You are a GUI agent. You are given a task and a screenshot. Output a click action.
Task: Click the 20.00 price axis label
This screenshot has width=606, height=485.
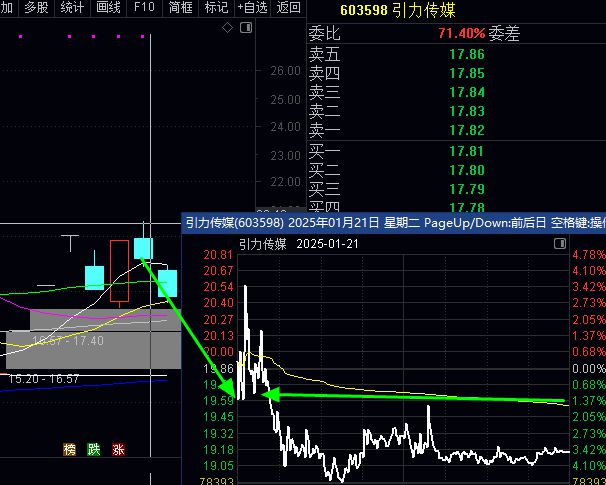pos(218,352)
